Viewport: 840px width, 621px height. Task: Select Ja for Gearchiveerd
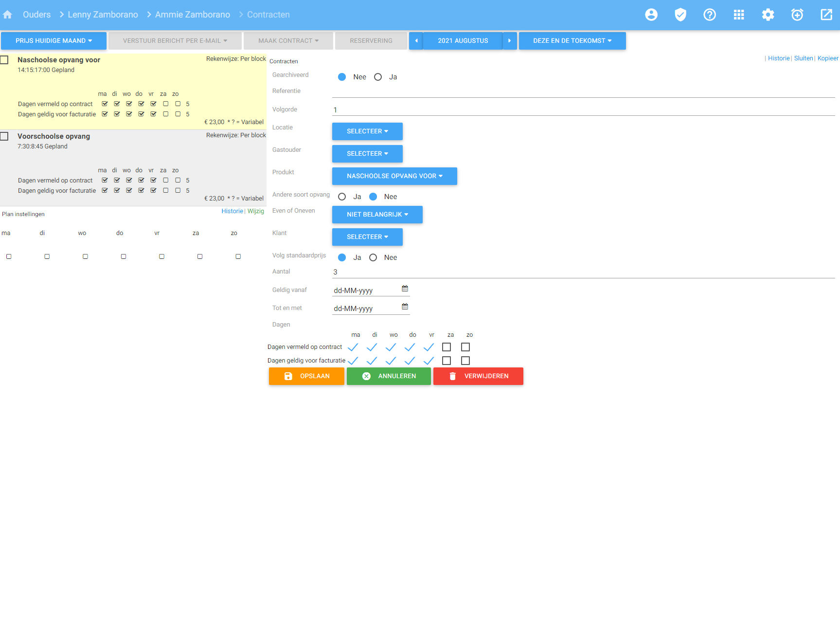378,77
